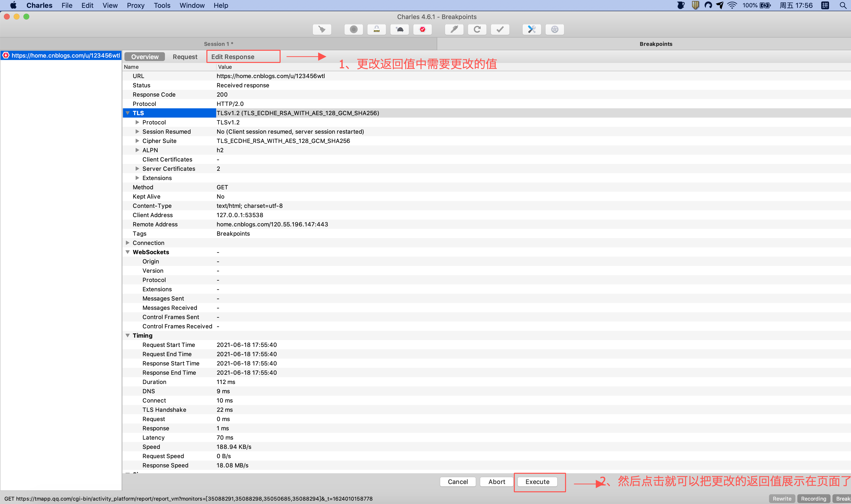This screenshot has height=504, width=851.
Task: Collapse the Timing section
Action: [128, 335]
